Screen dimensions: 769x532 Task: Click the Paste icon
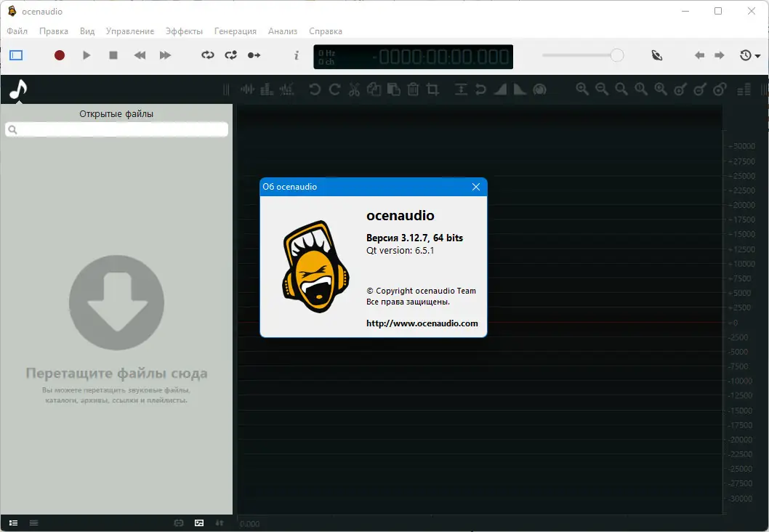[393, 89]
